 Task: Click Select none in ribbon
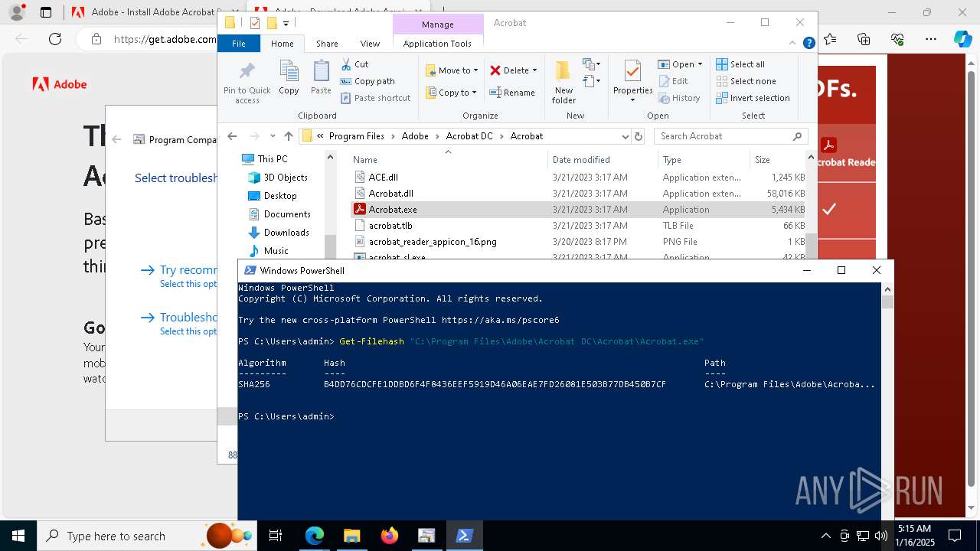pos(745,81)
